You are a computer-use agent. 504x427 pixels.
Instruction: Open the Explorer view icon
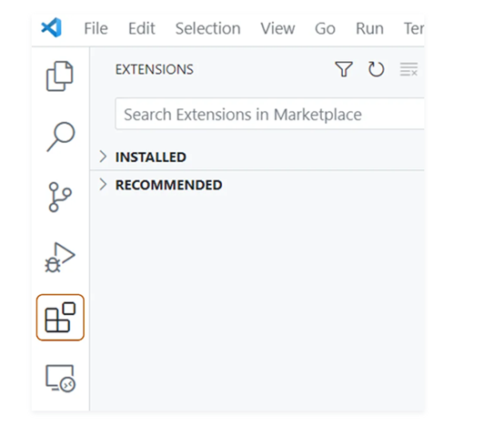[60, 76]
